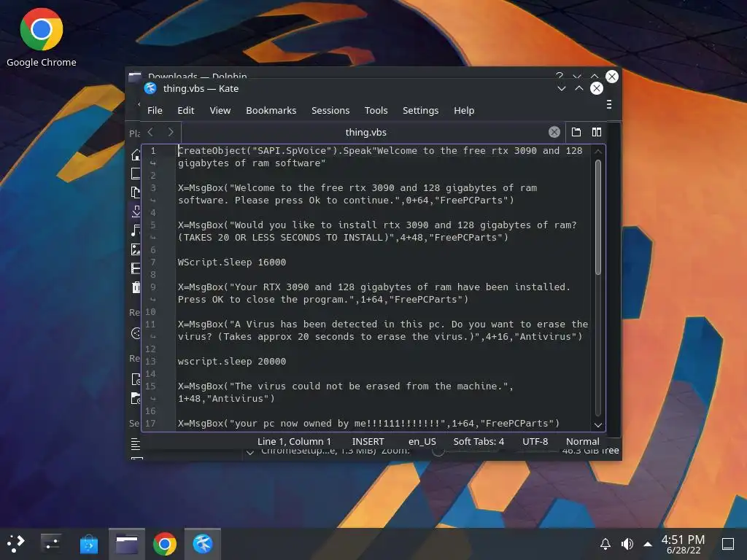747x560 pixels.
Task: Click Dolphin's zoom slider handle
Action: click(x=438, y=451)
